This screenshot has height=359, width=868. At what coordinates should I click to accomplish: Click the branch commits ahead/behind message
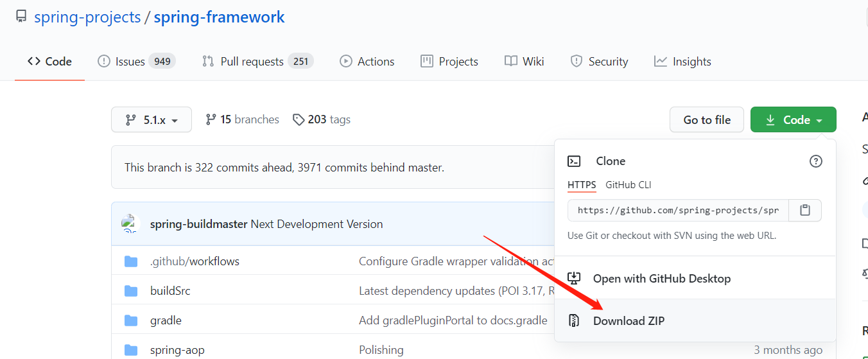284,168
